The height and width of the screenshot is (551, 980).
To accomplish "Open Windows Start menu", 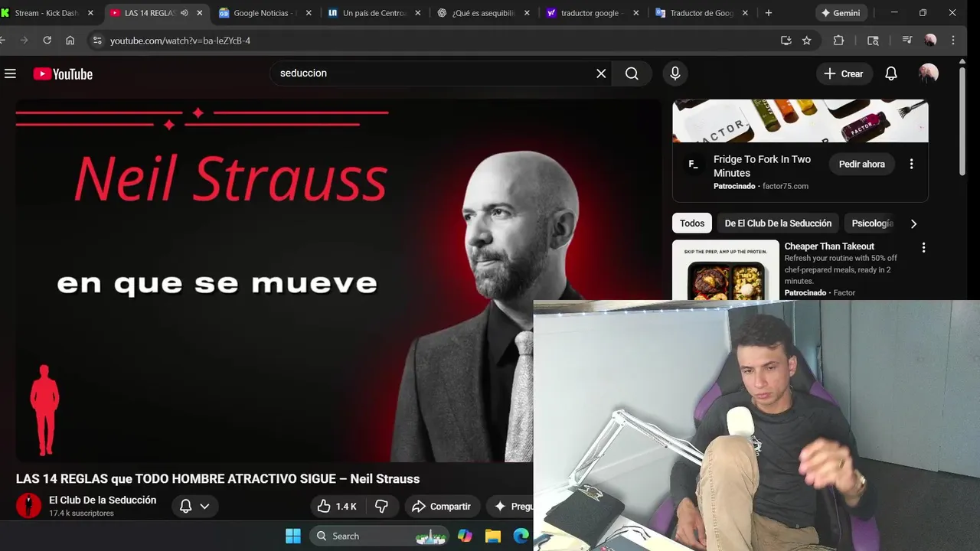I will [x=293, y=536].
